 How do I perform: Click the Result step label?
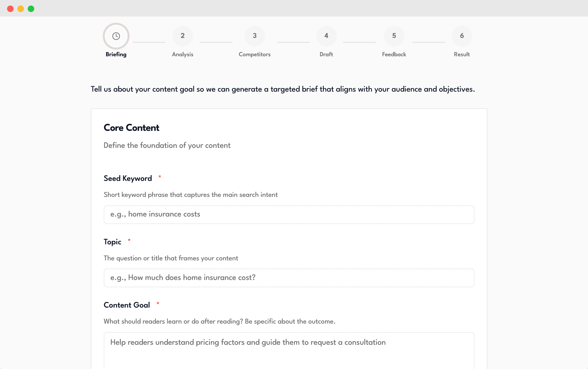[462, 54]
